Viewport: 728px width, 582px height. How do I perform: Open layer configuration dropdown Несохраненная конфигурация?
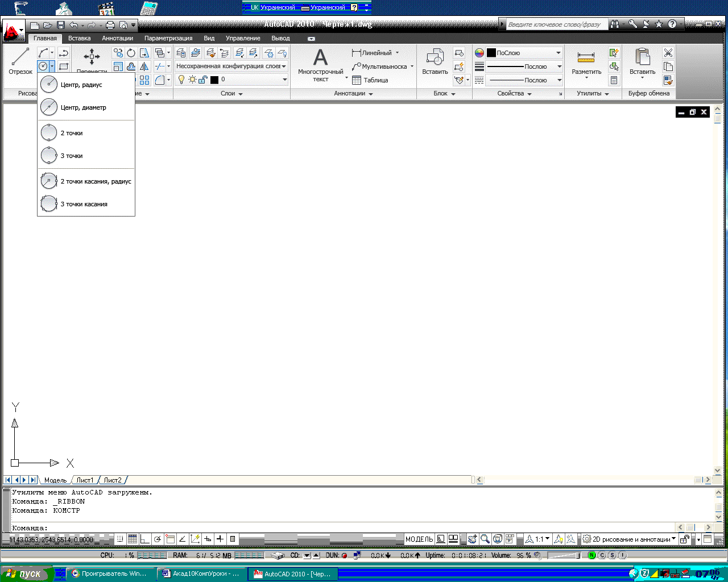click(x=231, y=66)
